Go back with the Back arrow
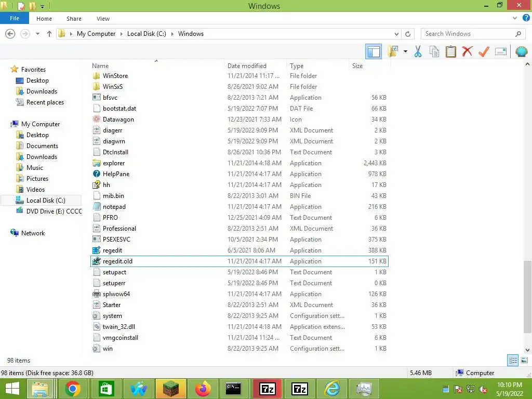The image size is (532, 399). pos(10,34)
